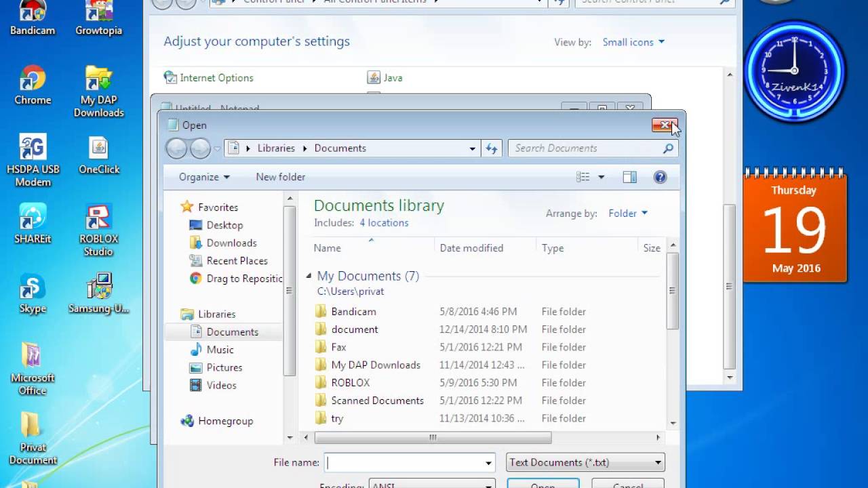This screenshot has height=488, width=868.
Task: Click the neon clock desktop gadget
Action: (794, 70)
